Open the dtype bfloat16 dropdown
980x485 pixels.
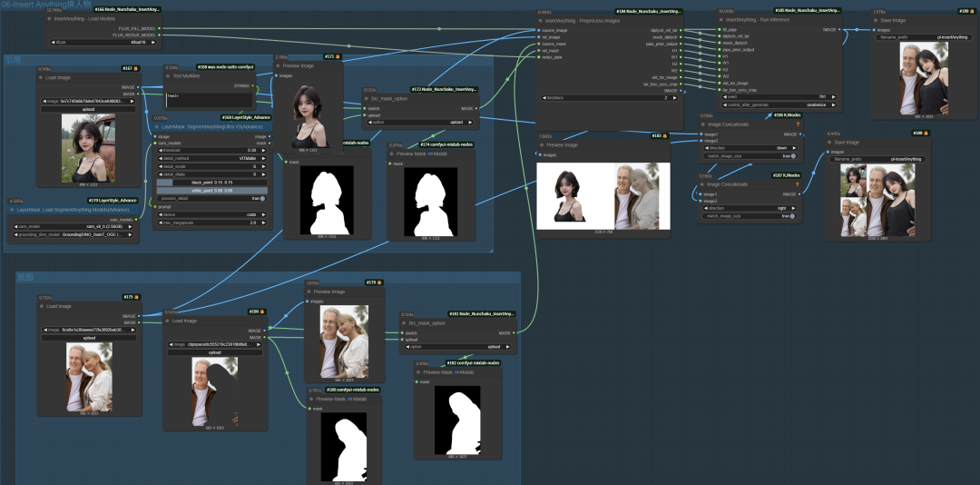pos(102,42)
